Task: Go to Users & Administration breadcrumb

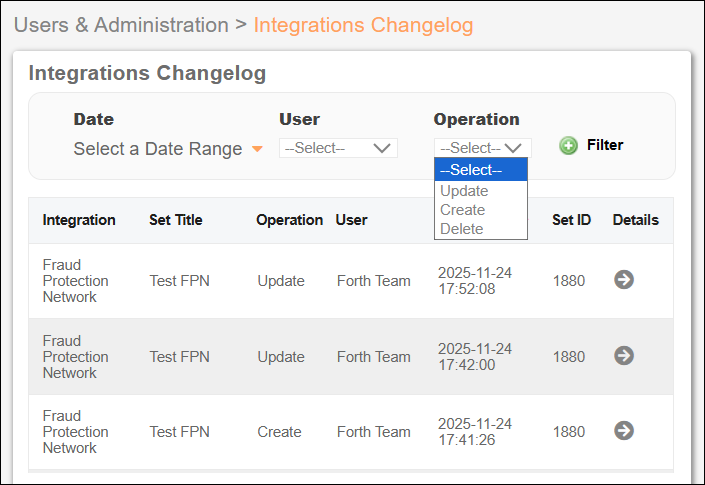Action: 121,25
